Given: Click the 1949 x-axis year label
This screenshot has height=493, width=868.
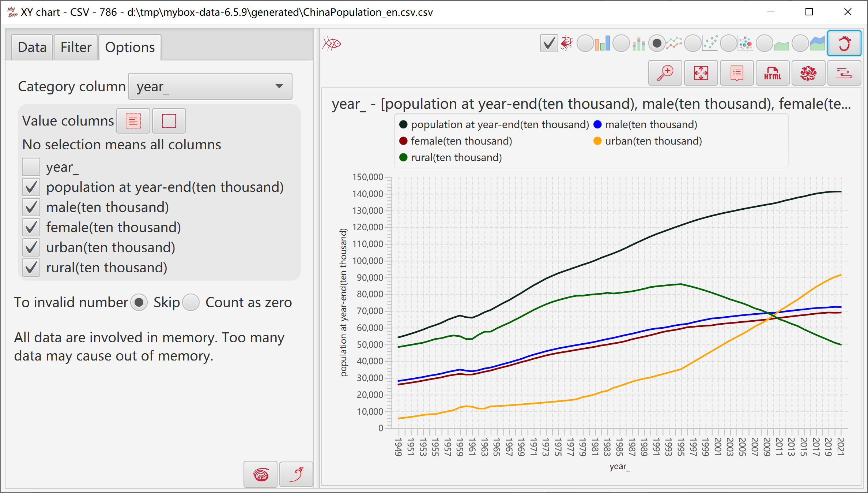Looking at the screenshot, I should pos(398,447).
